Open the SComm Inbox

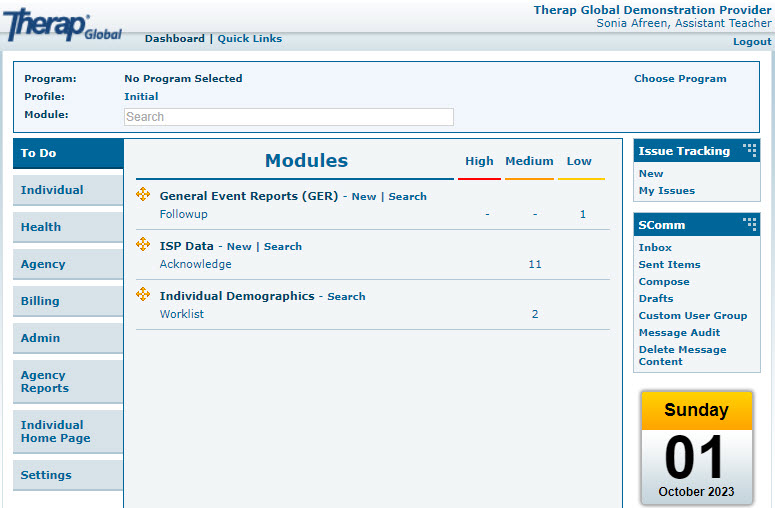[x=655, y=248]
